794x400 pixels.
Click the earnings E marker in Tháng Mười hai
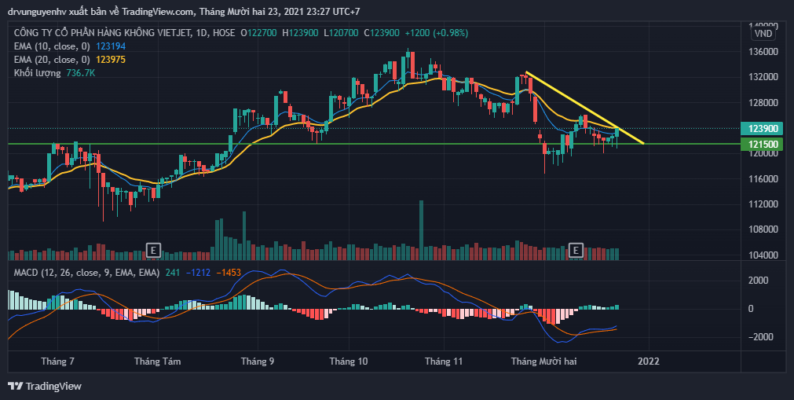(x=576, y=249)
